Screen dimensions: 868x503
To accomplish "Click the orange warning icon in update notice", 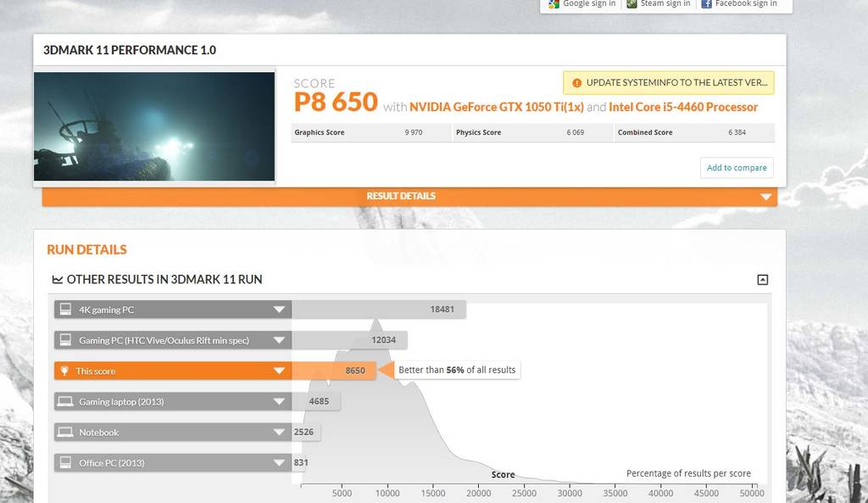I will (x=576, y=83).
